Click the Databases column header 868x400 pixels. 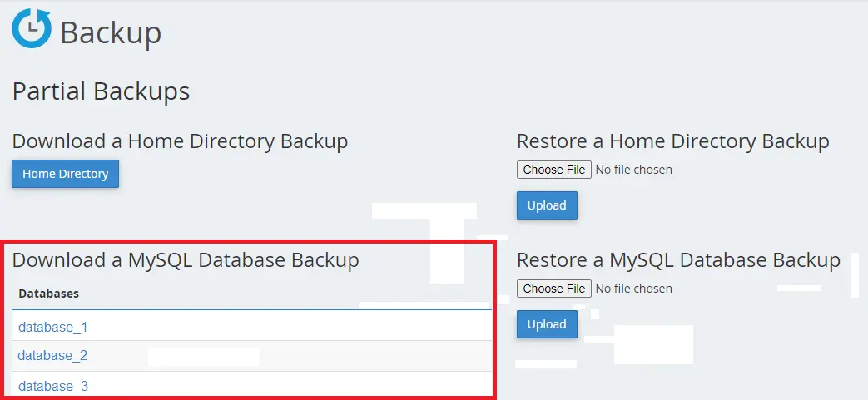pos(49,294)
